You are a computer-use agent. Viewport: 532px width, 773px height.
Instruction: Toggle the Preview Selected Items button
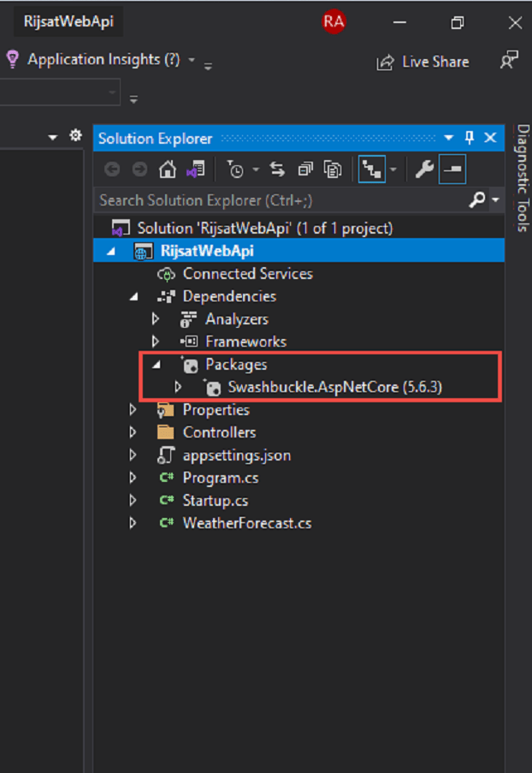pyautogui.click(x=452, y=169)
